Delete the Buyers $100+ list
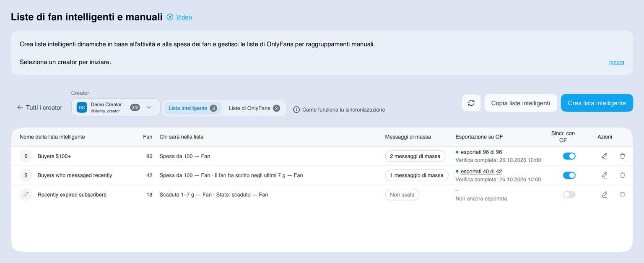This screenshot has width=644, height=263. [x=623, y=156]
